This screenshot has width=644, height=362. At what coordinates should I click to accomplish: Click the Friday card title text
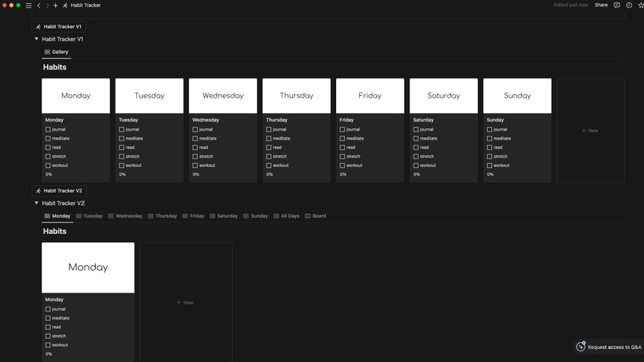coord(347,120)
